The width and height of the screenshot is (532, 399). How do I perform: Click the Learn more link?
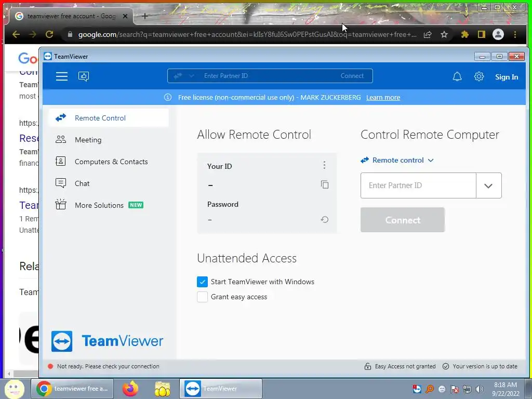pyautogui.click(x=383, y=98)
